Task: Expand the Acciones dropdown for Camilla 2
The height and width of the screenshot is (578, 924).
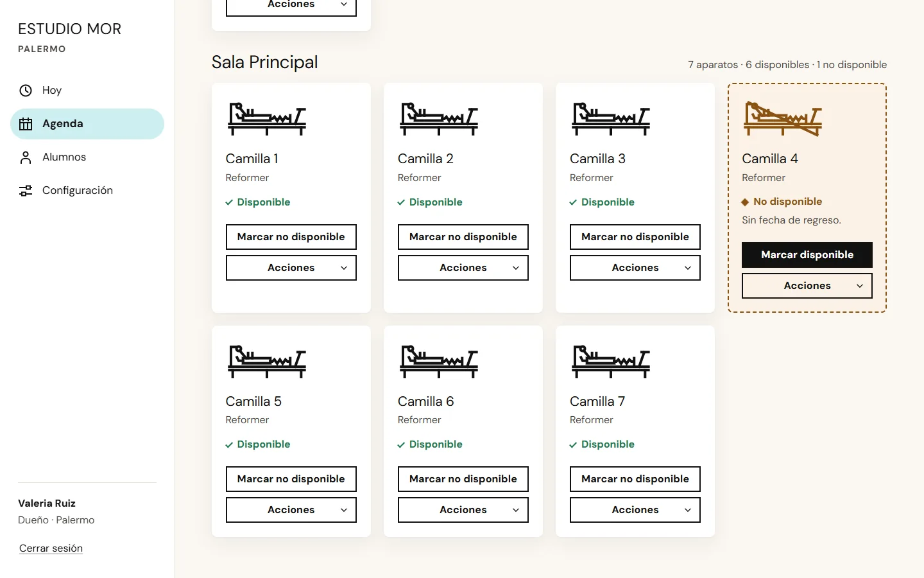Action: tap(463, 268)
